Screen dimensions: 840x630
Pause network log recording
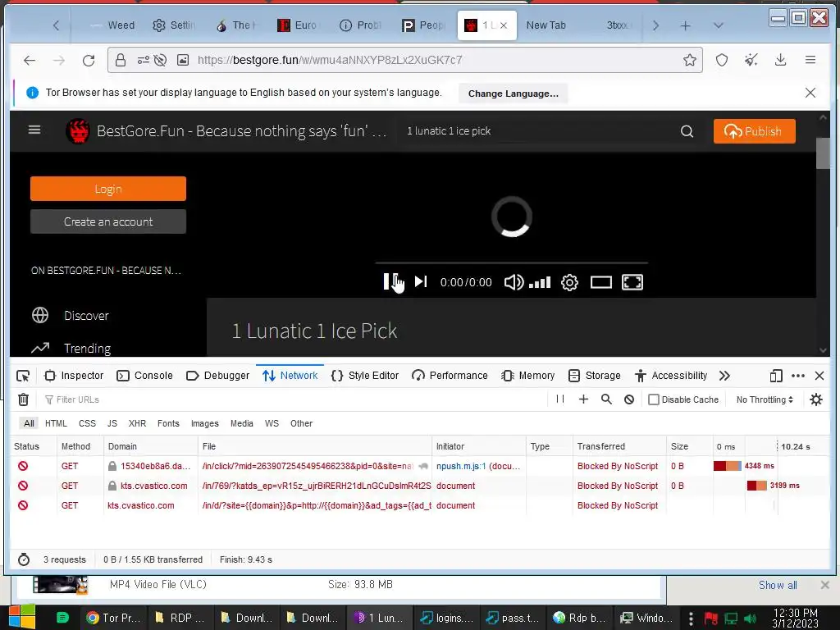coord(560,399)
